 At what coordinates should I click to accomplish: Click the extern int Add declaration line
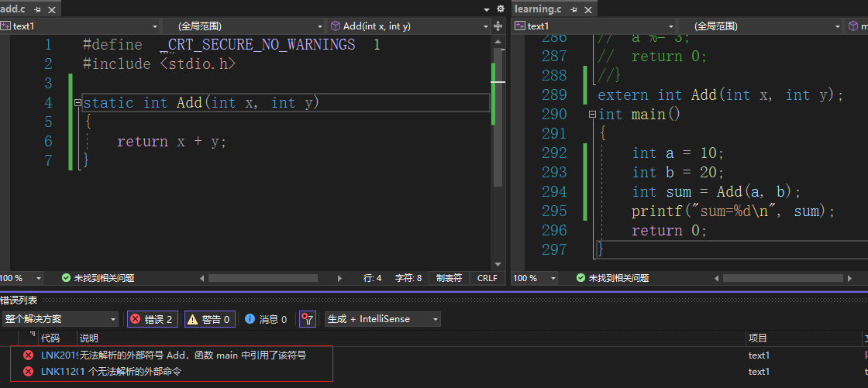720,95
